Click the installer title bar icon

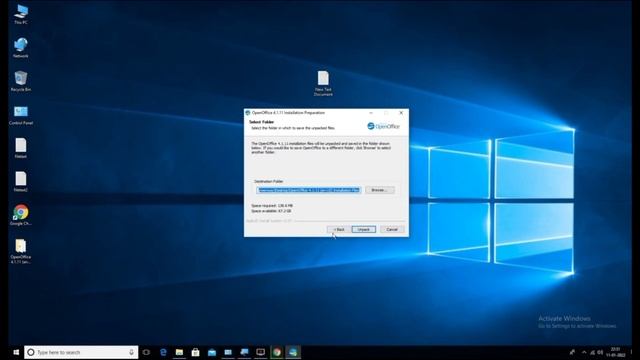point(248,113)
